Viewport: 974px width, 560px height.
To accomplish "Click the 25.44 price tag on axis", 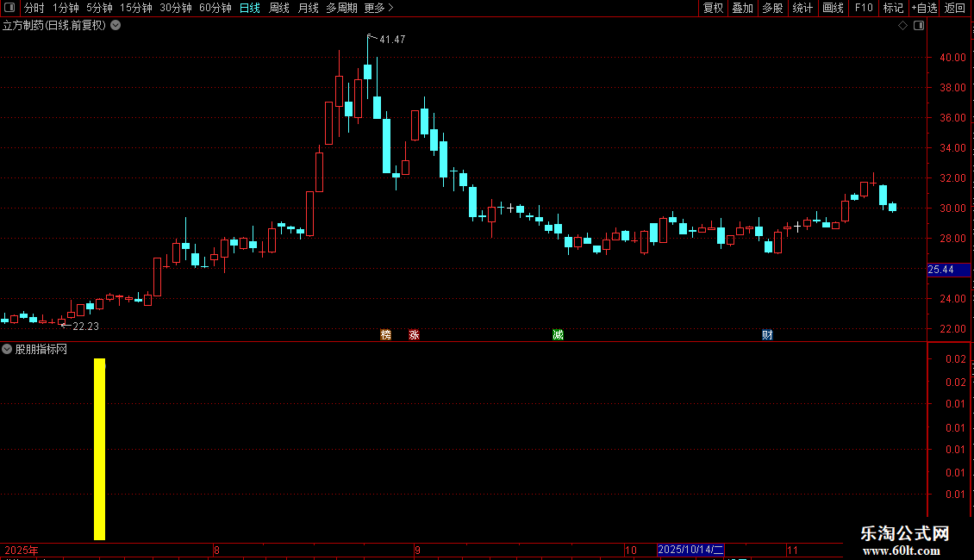I will tap(948, 270).
